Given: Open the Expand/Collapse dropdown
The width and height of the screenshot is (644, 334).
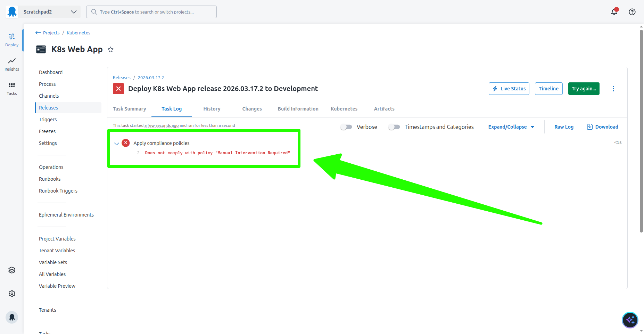Looking at the screenshot, I should pyautogui.click(x=511, y=127).
